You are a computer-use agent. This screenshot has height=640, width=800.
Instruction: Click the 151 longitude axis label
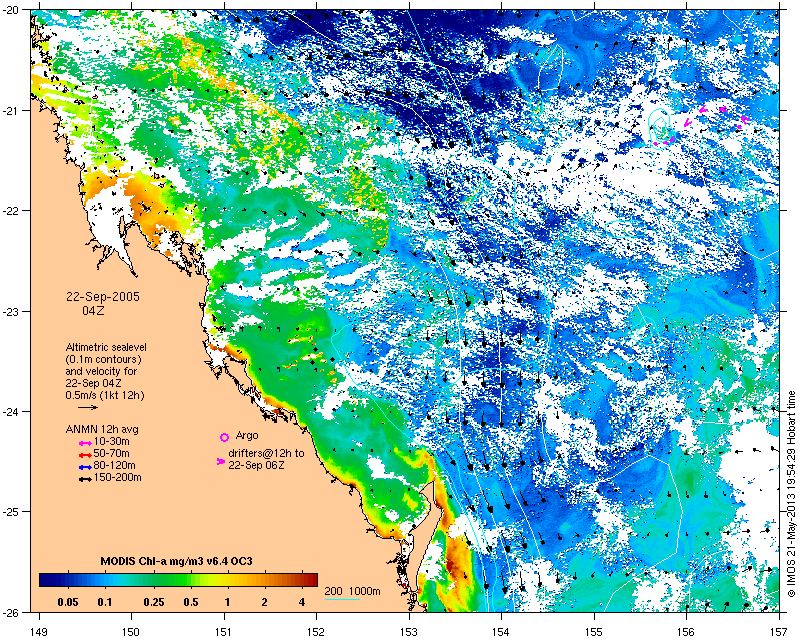tap(224, 631)
